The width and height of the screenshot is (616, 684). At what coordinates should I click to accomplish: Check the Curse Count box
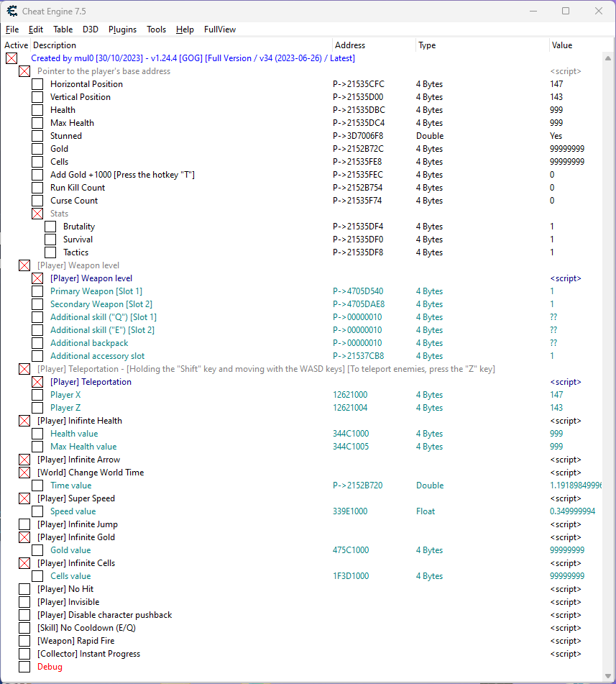37,200
